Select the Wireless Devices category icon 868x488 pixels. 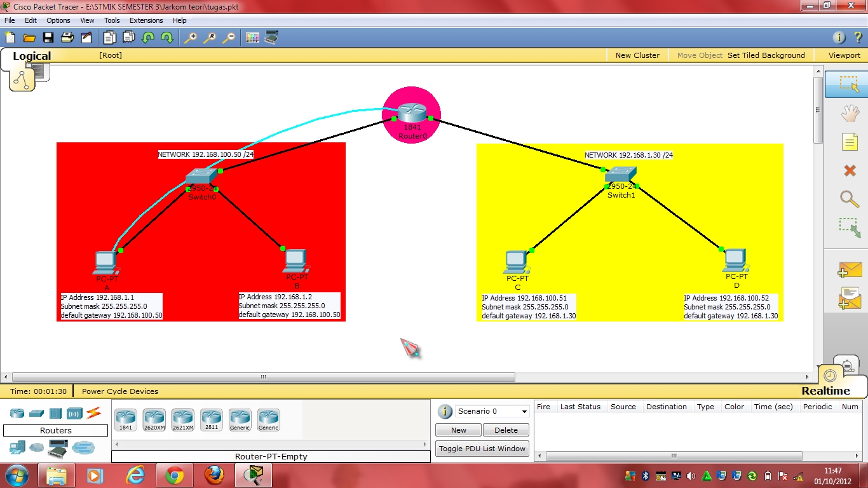coord(74,413)
